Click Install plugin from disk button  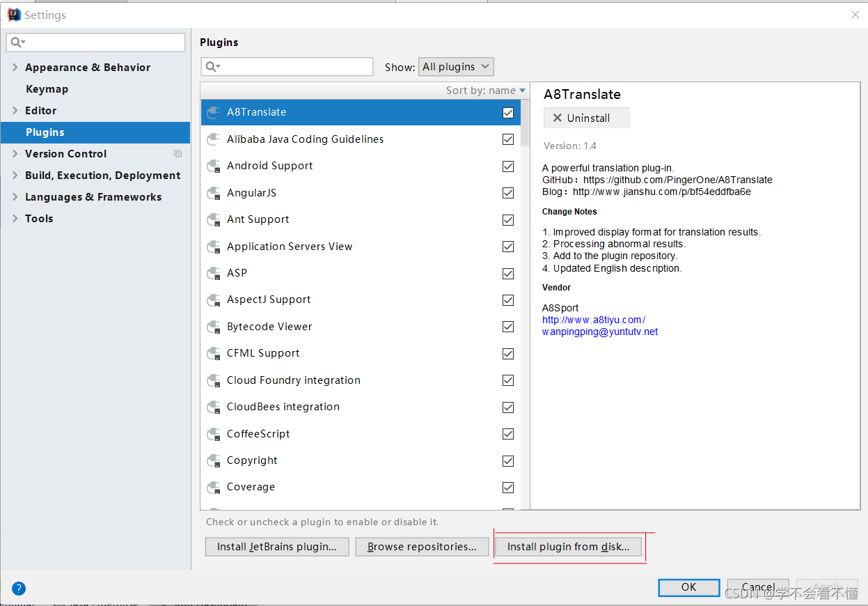coord(568,547)
